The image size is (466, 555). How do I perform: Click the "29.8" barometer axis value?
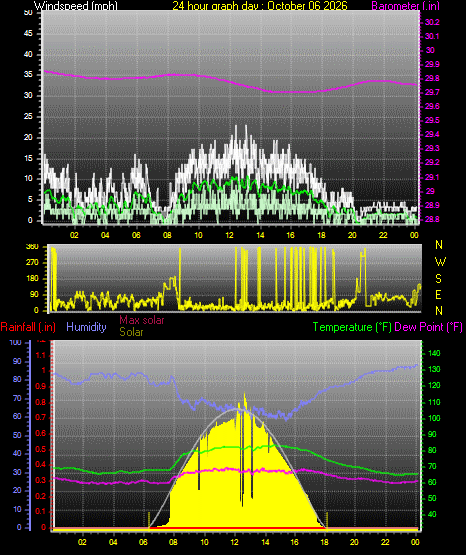point(432,79)
